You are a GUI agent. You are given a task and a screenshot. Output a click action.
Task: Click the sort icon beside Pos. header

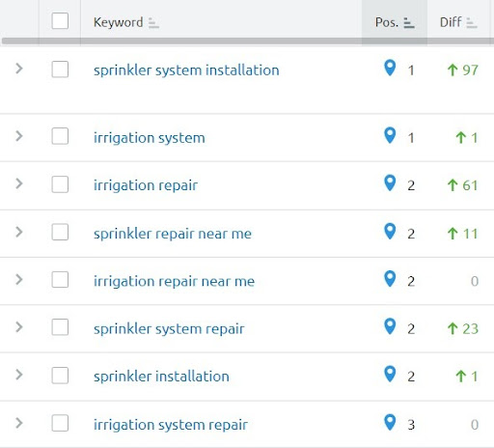click(409, 23)
